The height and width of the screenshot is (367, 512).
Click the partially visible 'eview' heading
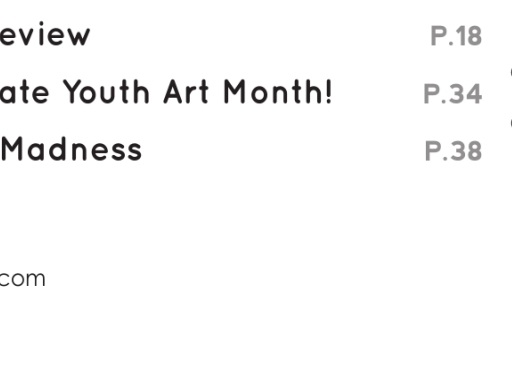[45, 33]
